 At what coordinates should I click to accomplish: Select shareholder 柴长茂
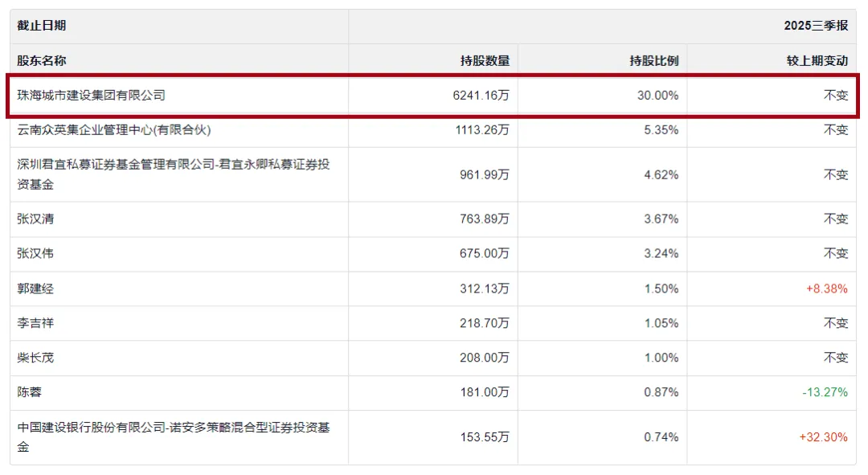point(35,358)
